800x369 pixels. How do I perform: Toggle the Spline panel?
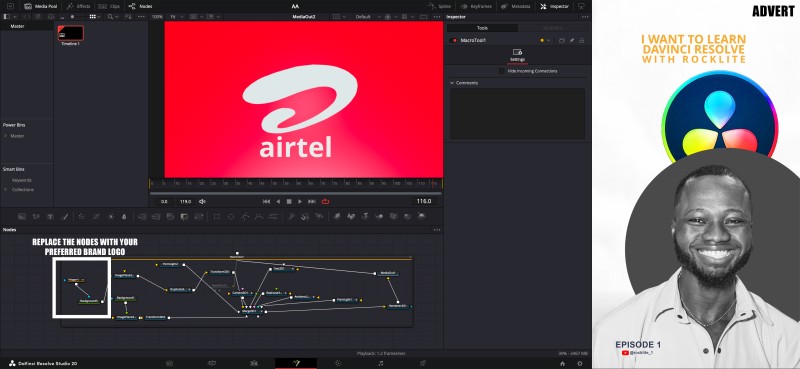click(x=439, y=6)
